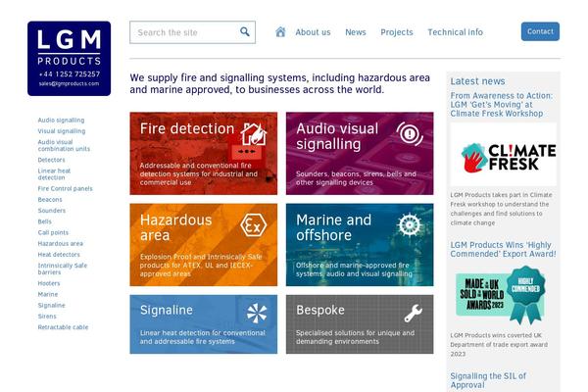The width and height of the screenshot is (588, 392).
Task: Click the Contact button
Action: 540,31
